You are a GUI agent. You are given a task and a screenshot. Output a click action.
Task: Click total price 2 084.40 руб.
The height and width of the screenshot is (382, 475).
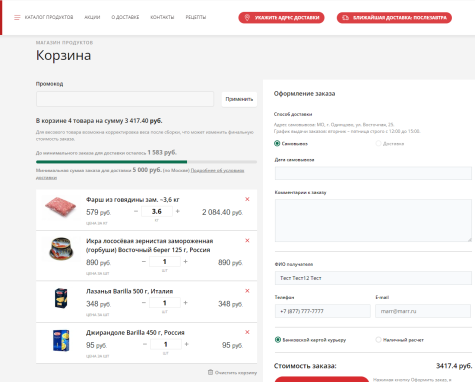click(x=222, y=212)
